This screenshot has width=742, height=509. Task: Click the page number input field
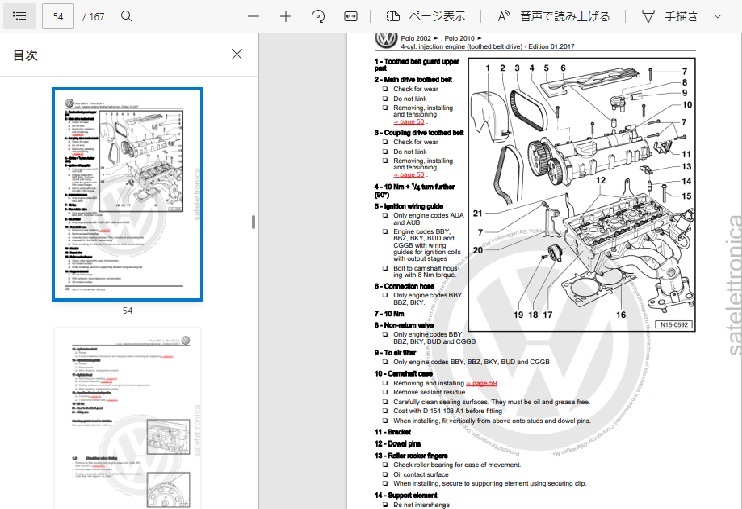point(58,16)
